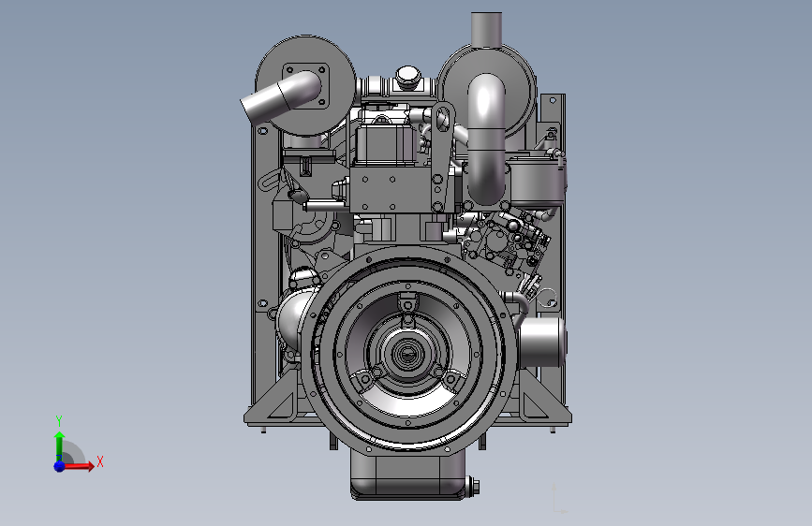Select the vertical exhaust outlet pipe at top

[486, 30]
